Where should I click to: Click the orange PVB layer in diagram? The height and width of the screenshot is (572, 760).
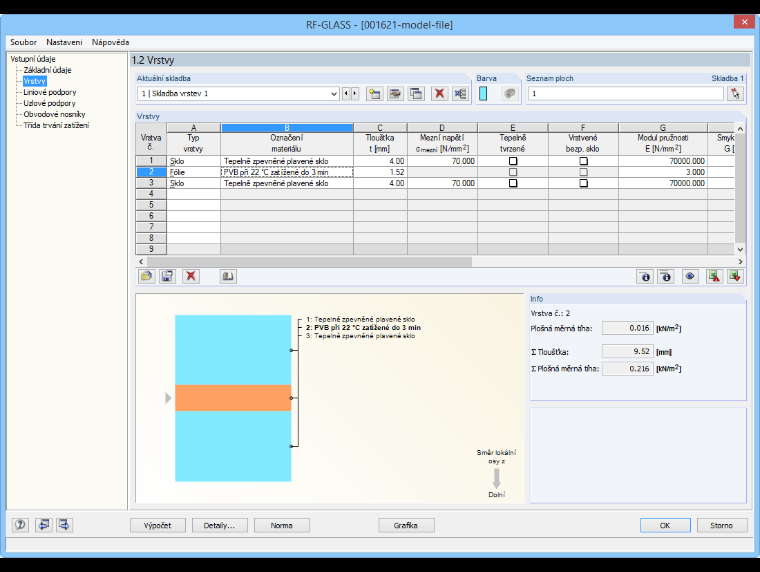pos(233,398)
